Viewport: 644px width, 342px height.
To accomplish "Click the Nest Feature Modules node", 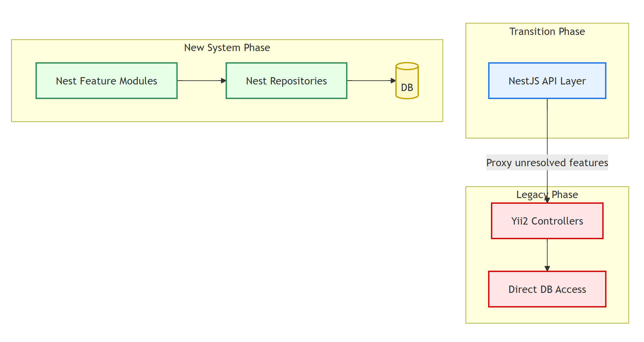I will [106, 81].
